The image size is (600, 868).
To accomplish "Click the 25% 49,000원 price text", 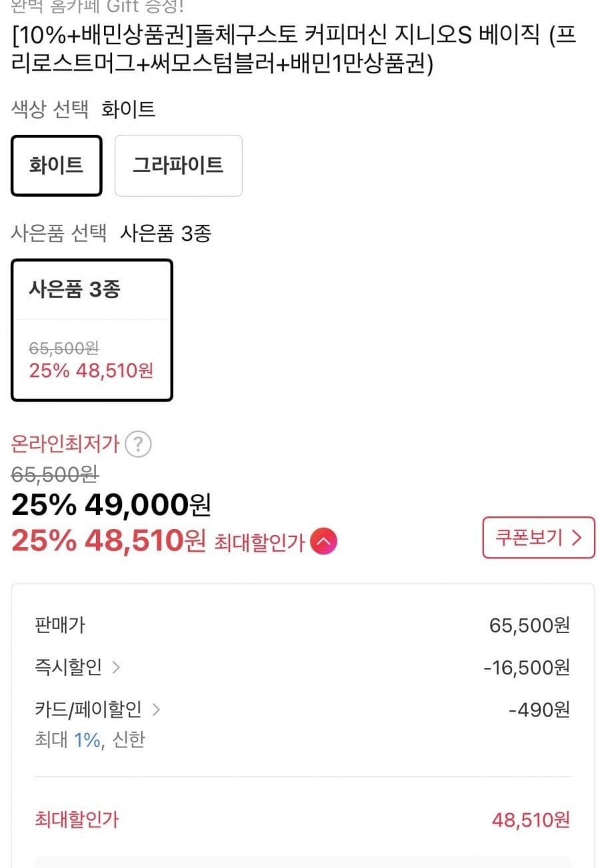I will (x=111, y=506).
